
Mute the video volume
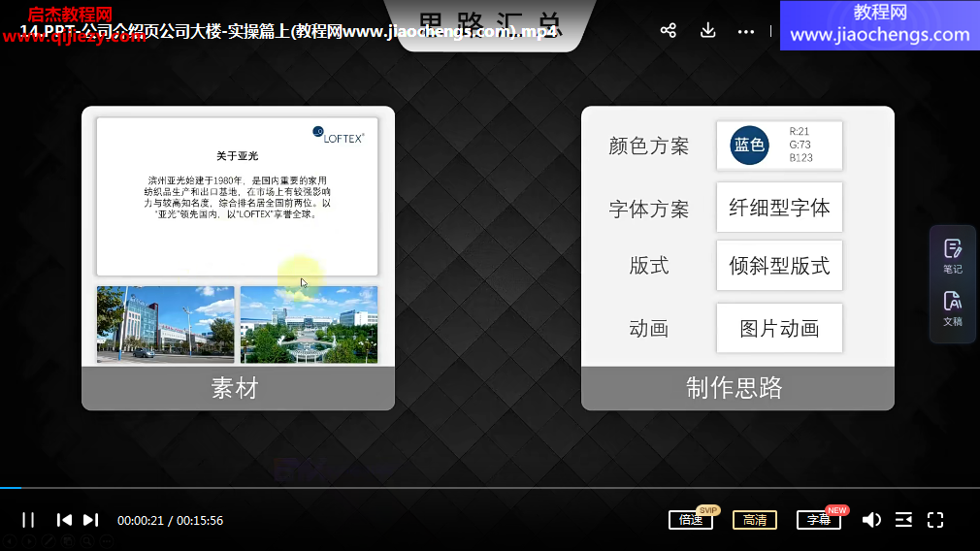click(x=871, y=520)
